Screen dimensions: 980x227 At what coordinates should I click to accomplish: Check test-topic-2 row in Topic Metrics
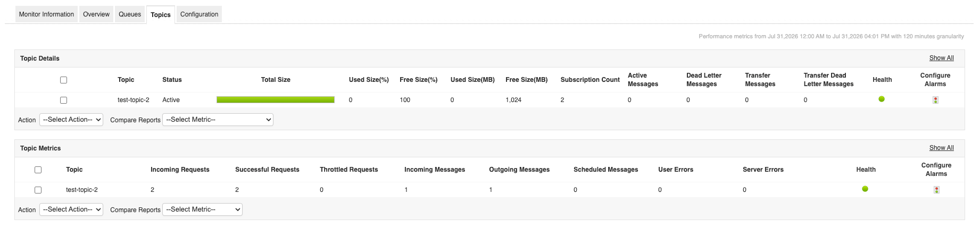38,190
